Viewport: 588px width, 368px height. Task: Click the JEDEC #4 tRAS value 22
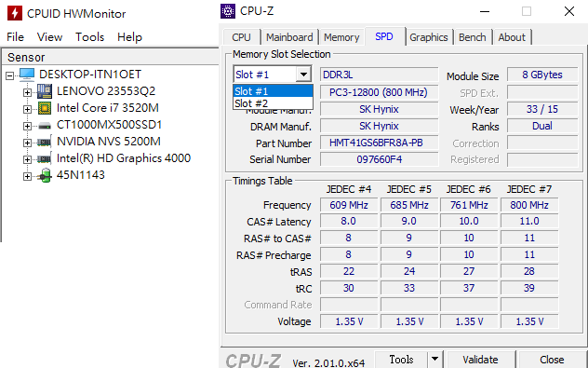[349, 271]
